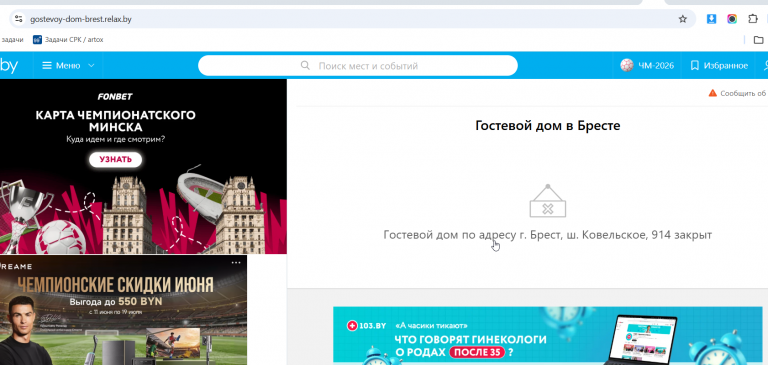Open Избранное favorites
The image size is (768, 365).
tap(719, 66)
